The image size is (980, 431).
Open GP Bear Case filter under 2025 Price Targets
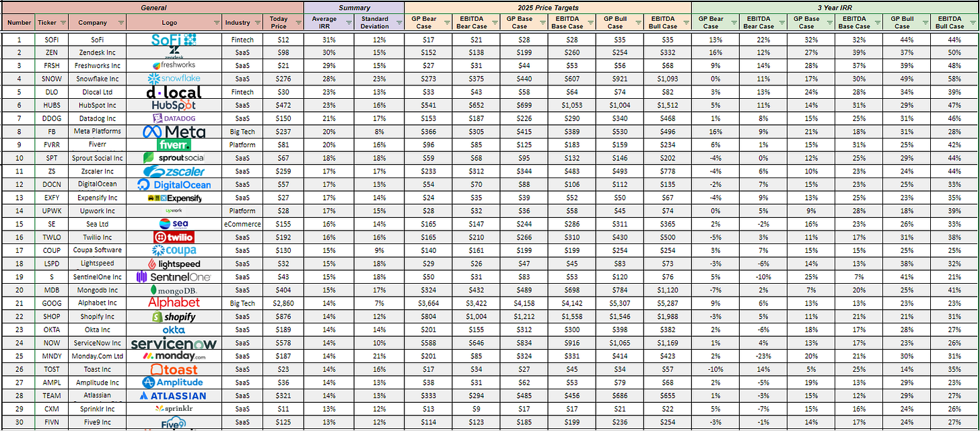pos(446,22)
